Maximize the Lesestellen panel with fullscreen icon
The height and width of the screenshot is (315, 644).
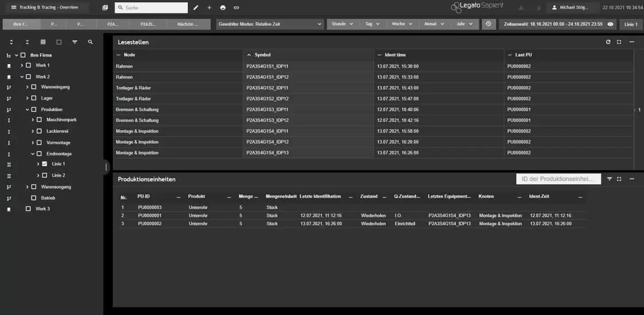[x=619, y=42]
